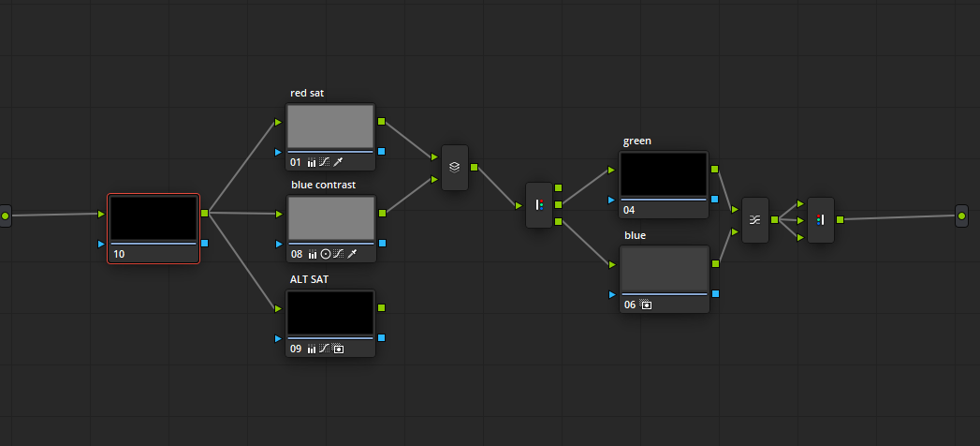Image resolution: width=980 pixels, height=446 pixels.
Task: Click the green RGB input of ALT SAT node
Action: click(x=278, y=308)
